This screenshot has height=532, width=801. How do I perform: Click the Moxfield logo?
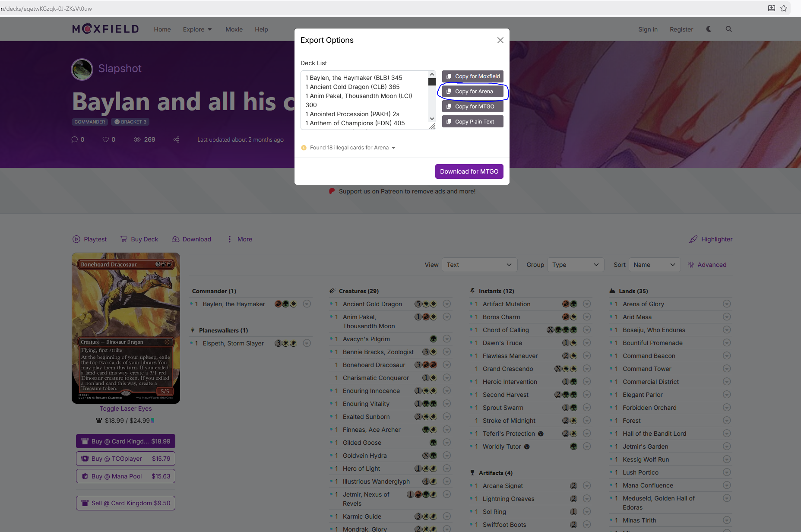[105, 29]
